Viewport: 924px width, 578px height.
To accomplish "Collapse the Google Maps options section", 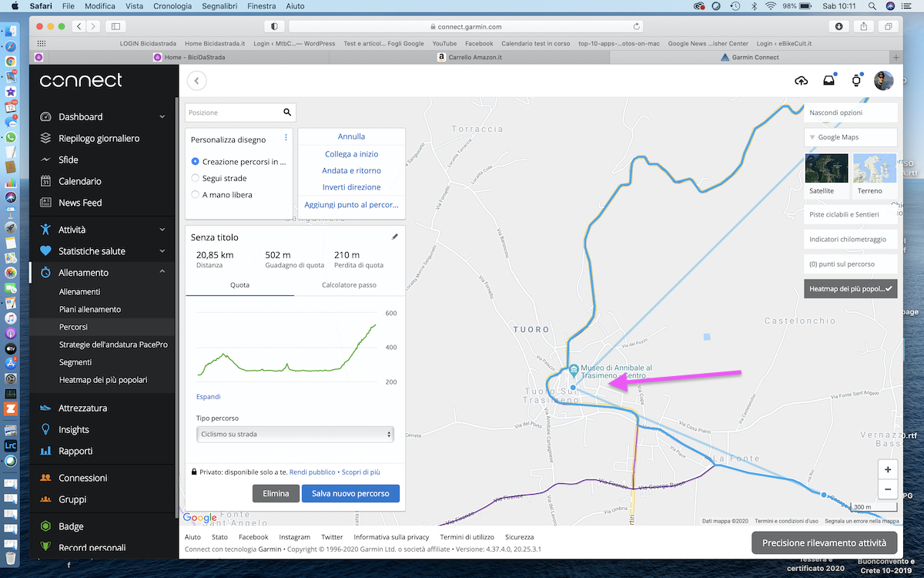I will (850, 137).
